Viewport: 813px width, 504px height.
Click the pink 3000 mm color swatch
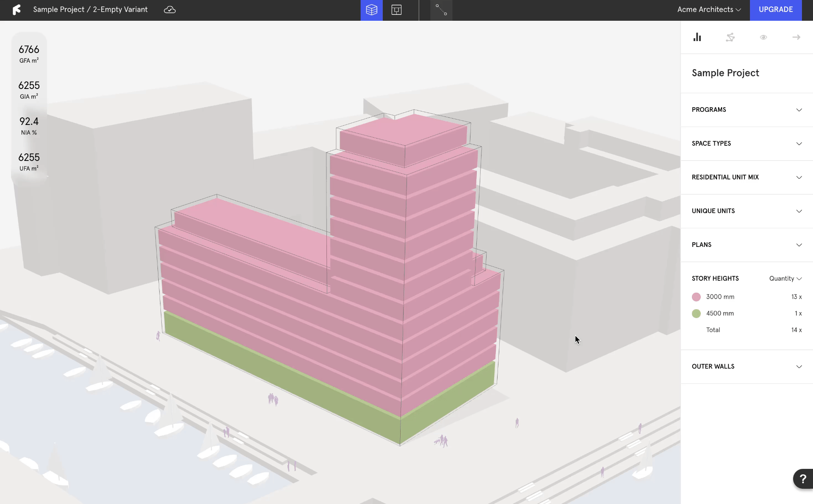point(696,297)
